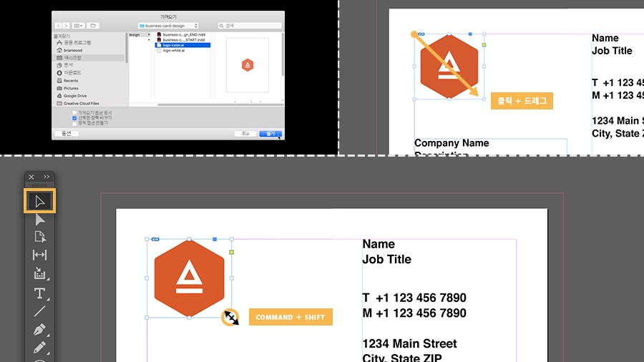Image resolution: width=644 pixels, height=362 pixels.
Task: Click the link badge on lower logo frame
Action: [x=155, y=239]
